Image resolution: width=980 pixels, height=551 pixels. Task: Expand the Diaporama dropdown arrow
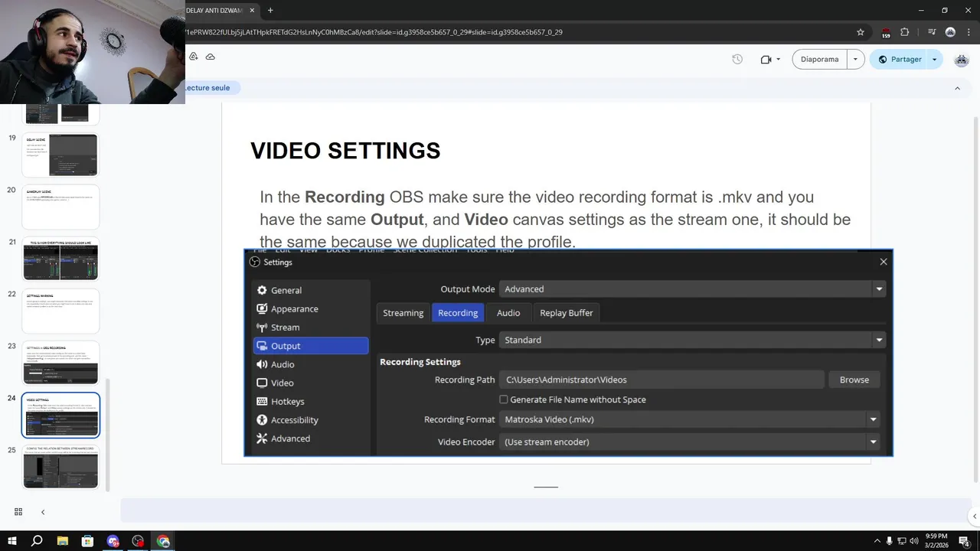coord(855,59)
